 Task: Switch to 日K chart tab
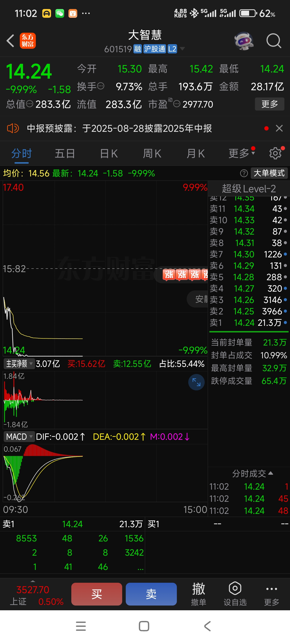(x=109, y=153)
